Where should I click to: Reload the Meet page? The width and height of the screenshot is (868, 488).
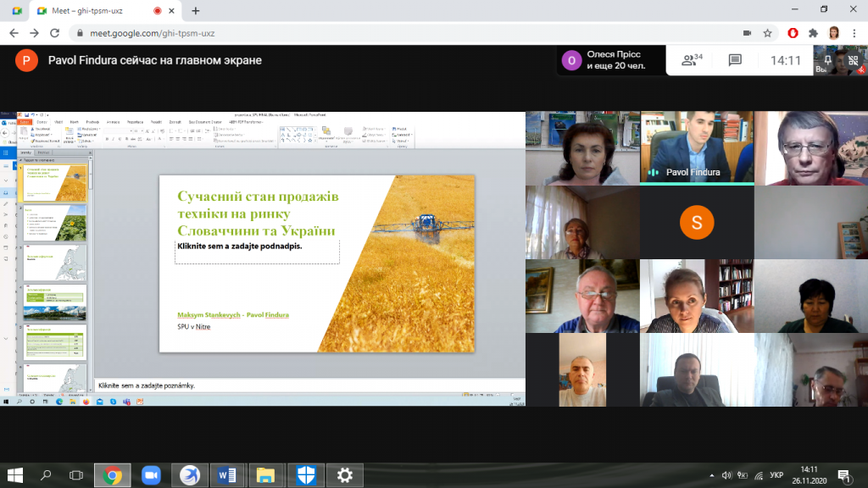point(56,33)
